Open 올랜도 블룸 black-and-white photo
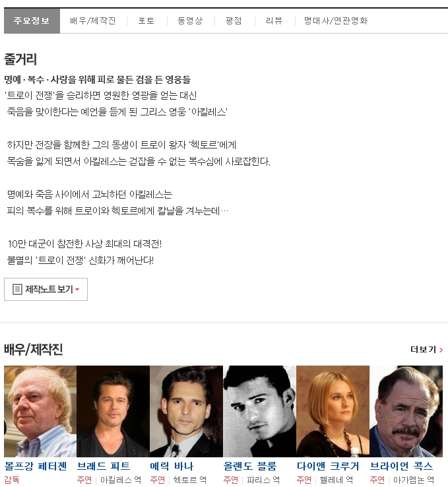 (259, 411)
